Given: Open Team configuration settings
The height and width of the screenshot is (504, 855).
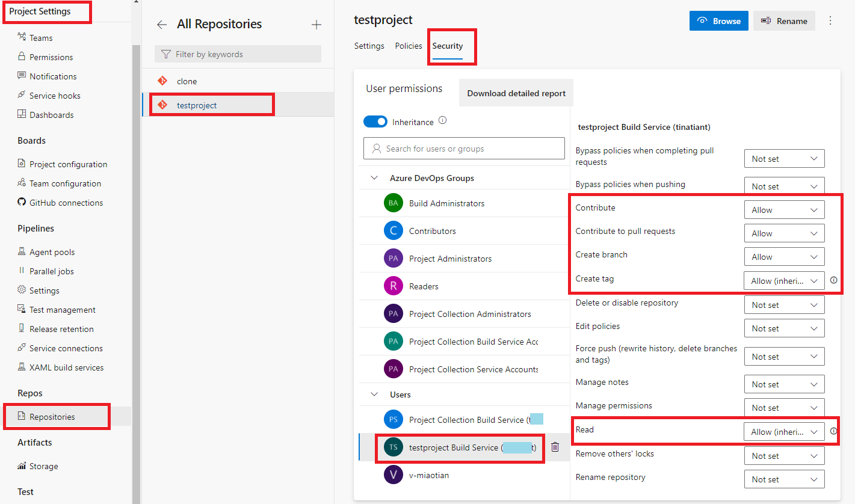Looking at the screenshot, I should coord(65,183).
